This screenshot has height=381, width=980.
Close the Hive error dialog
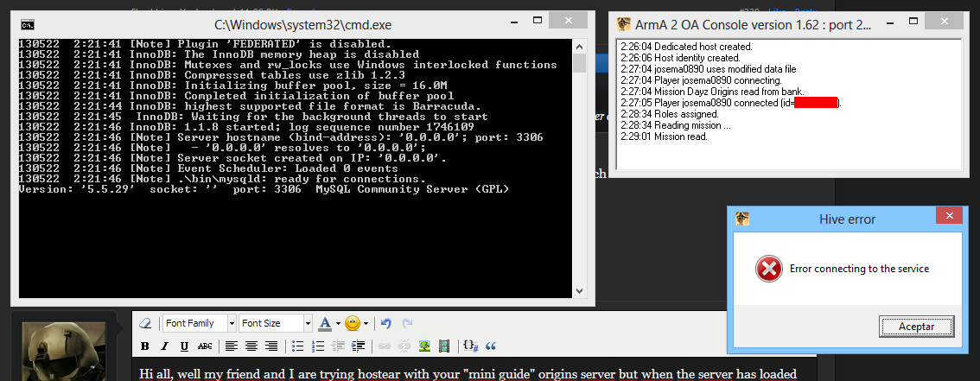point(950,215)
